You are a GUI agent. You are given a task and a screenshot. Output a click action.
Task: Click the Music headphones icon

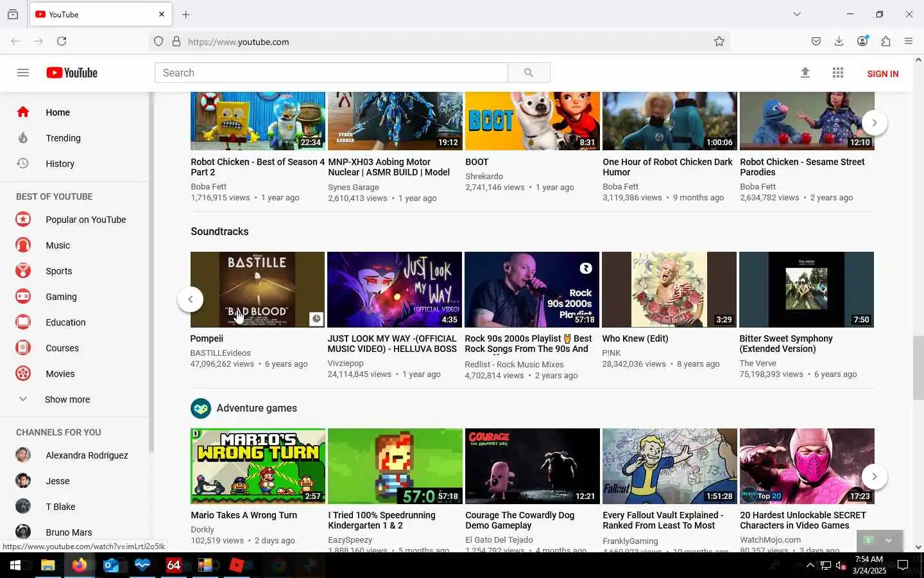23,245
